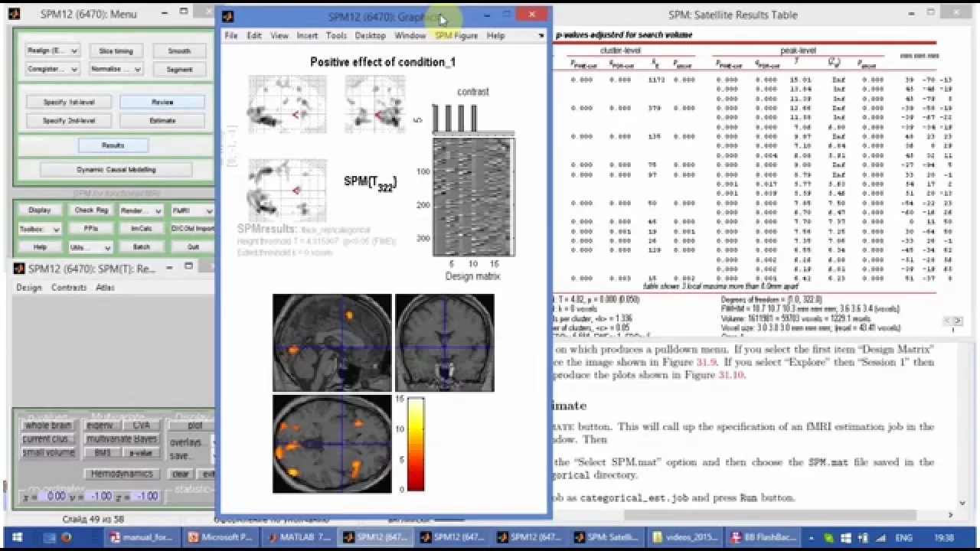The image size is (980, 551).
Task: Switch to MATLAB taskbar item
Action: click(x=299, y=537)
